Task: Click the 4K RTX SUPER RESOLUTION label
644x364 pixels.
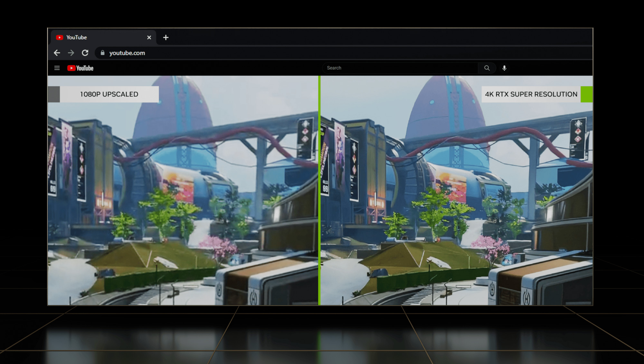Action: coord(531,94)
